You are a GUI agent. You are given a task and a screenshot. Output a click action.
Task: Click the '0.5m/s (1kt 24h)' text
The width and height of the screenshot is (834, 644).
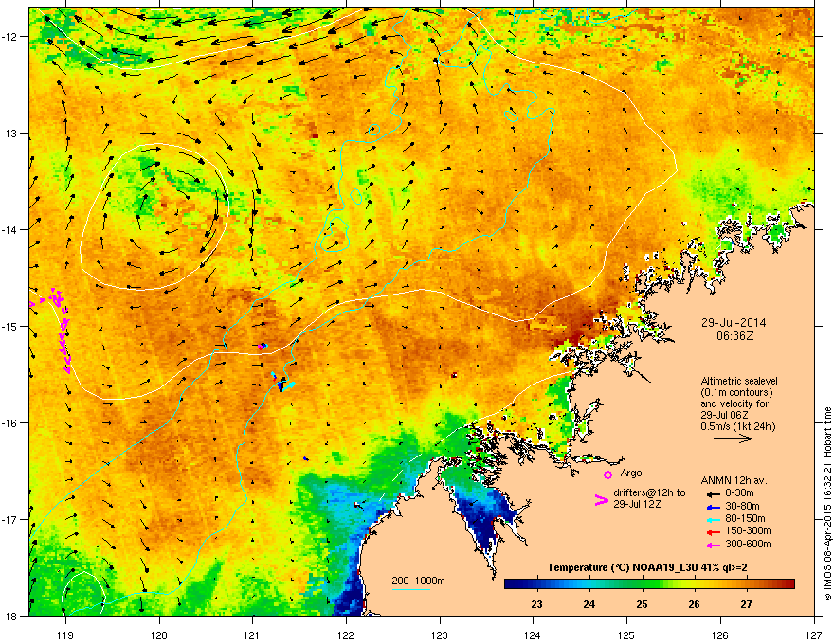[x=738, y=427]
